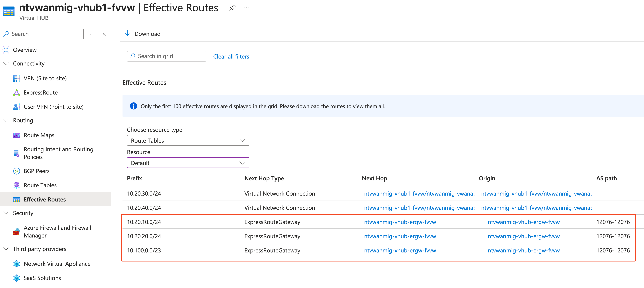
Task: Click the info icon in the banner
Action: [133, 106]
